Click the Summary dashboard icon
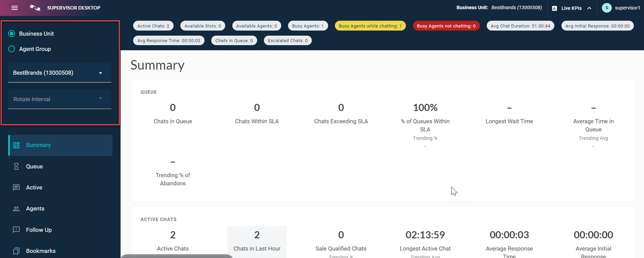644x258 pixels. coord(16,145)
